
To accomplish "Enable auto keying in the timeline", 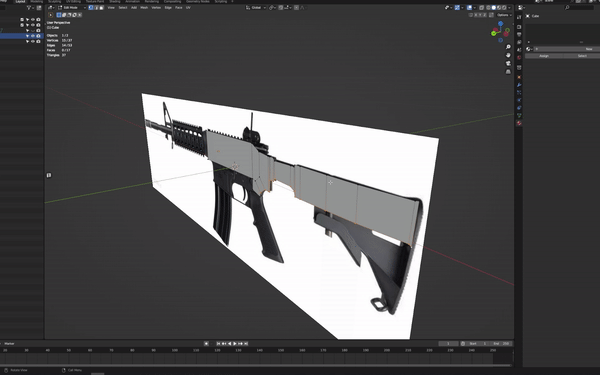I will pyautogui.click(x=206, y=344).
